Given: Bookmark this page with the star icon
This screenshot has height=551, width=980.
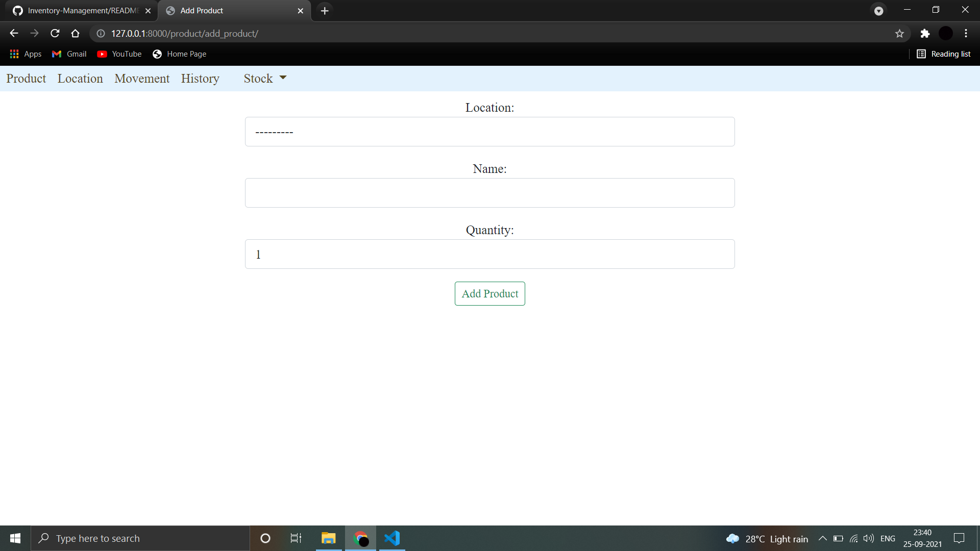Looking at the screenshot, I should (x=899, y=33).
